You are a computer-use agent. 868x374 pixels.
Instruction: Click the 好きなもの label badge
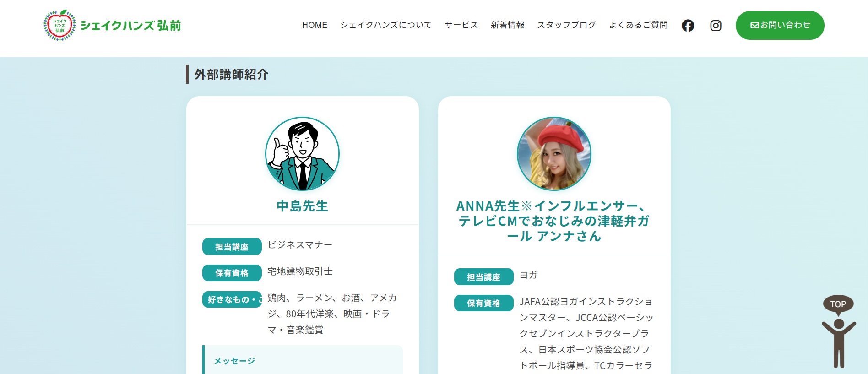click(232, 299)
